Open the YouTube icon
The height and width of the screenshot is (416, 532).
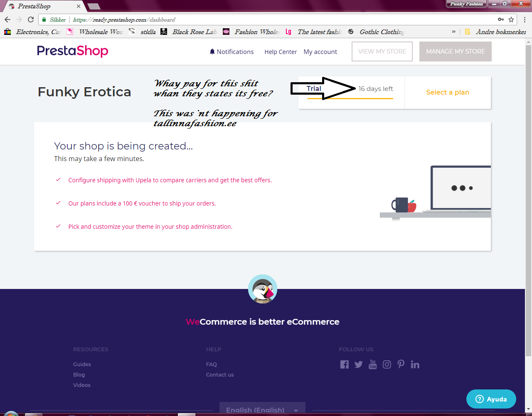click(373, 365)
